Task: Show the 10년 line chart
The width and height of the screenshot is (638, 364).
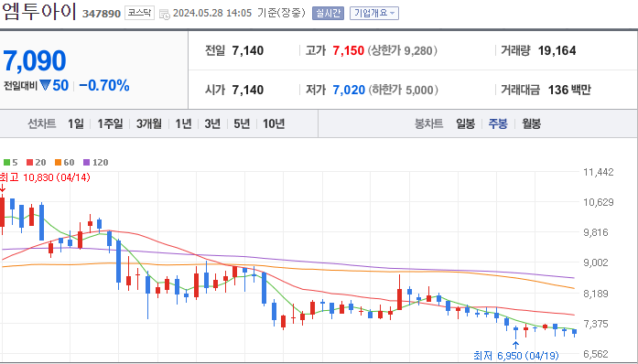Action: click(274, 123)
